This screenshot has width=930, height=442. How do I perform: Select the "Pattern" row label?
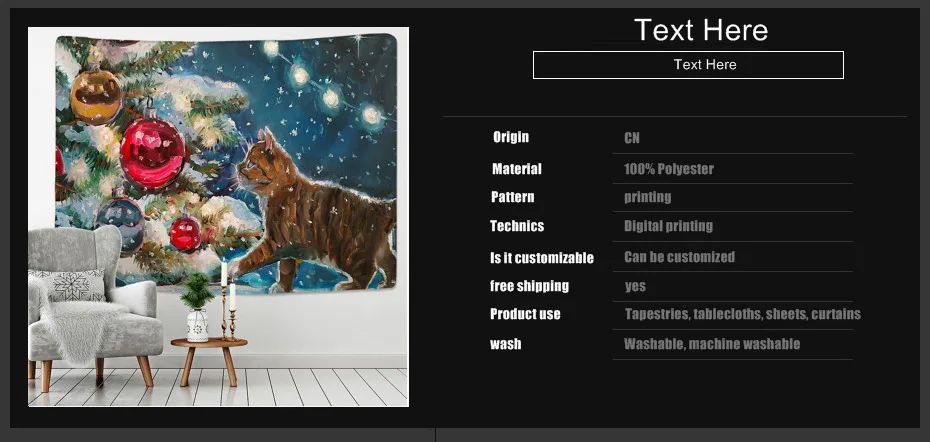pos(512,197)
